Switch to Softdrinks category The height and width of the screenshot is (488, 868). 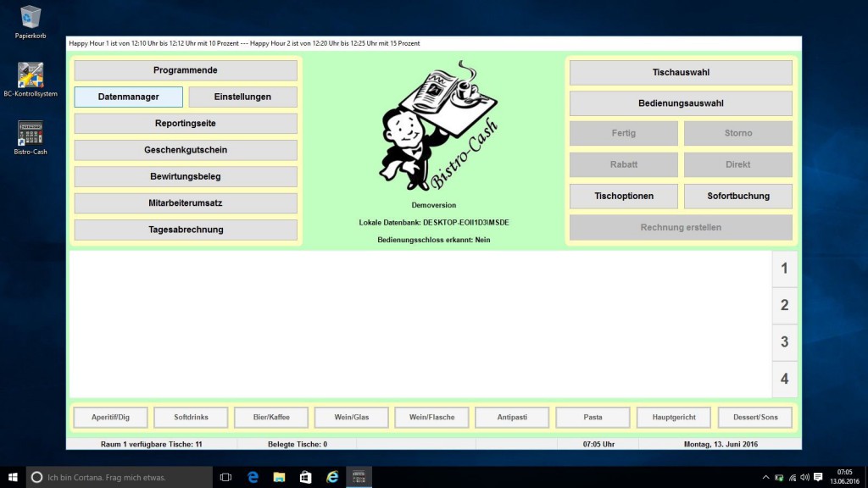click(191, 417)
